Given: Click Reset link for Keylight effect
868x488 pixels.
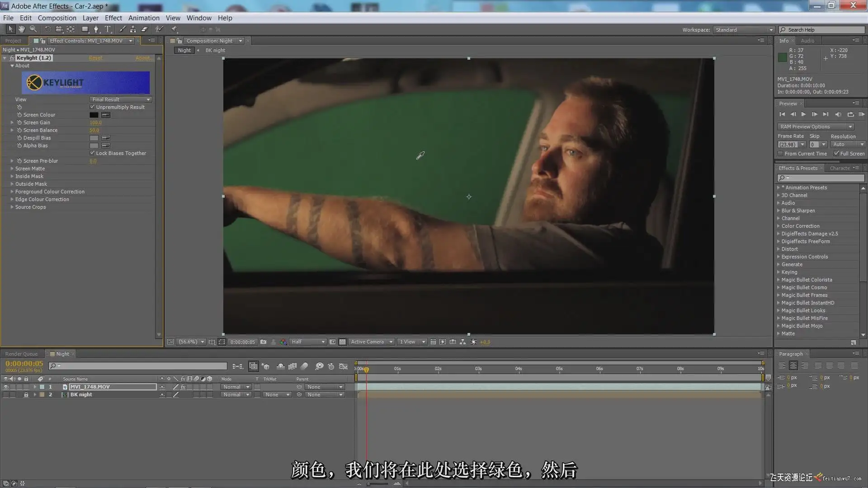Looking at the screenshot, I should pos(95,58).
